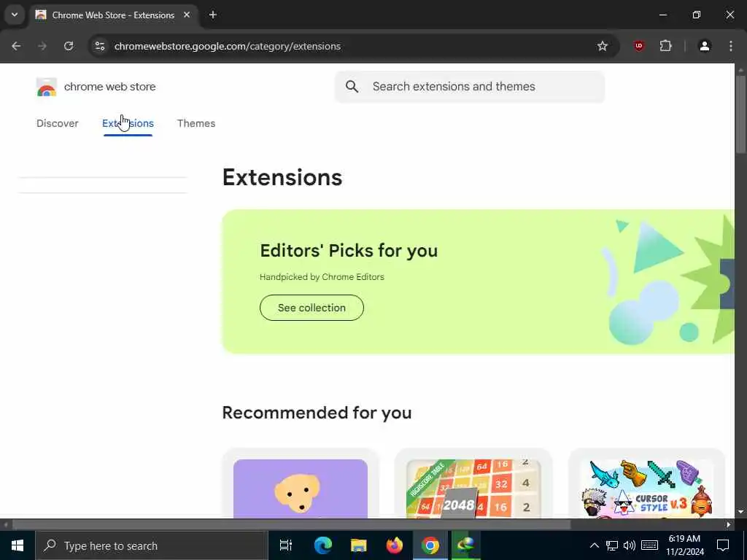Click the vertical page scrollbar thumb
Screen dimensions: 747x560
(x=741, y=114)
